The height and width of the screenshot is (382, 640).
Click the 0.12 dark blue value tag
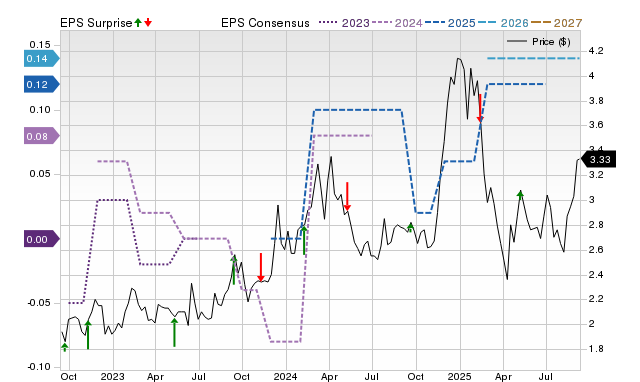42,84
